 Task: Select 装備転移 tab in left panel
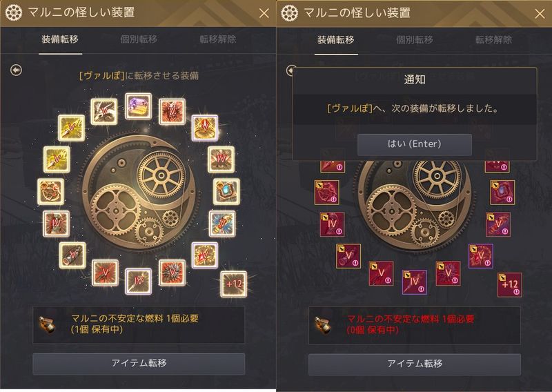click(60, 39)
